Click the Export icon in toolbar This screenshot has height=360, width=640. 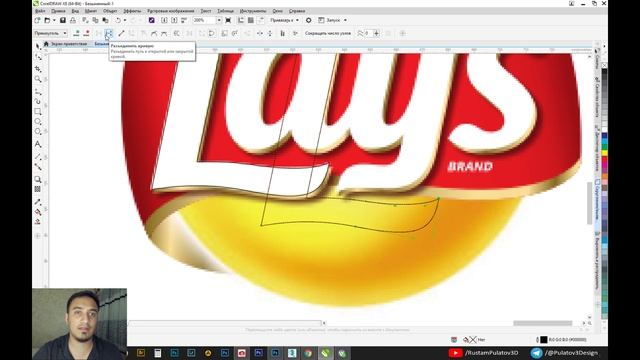[174, 20]
